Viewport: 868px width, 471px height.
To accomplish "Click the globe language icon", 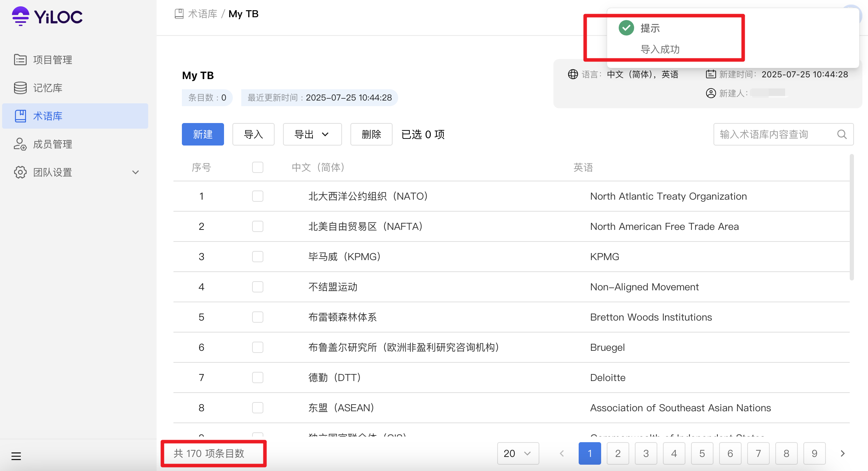I will [x=573, y=74].
